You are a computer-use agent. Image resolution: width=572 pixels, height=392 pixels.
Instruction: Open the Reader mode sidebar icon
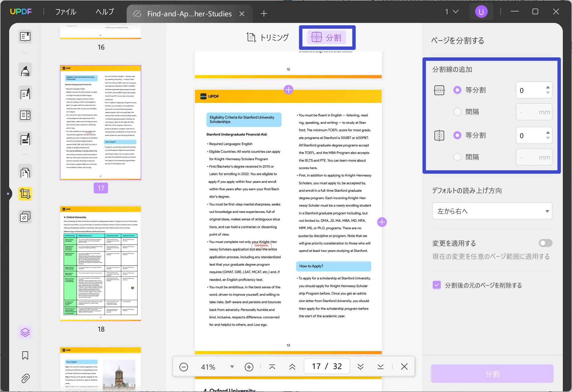25,37
